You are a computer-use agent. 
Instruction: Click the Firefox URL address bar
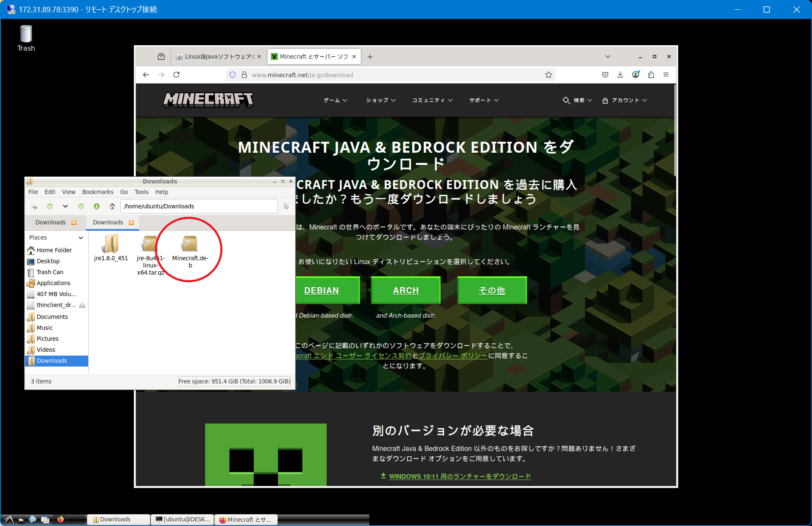coord(390,75)
